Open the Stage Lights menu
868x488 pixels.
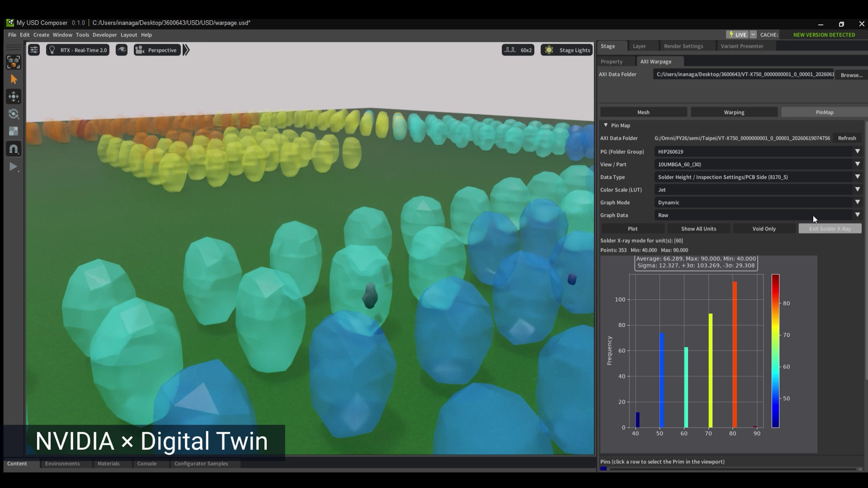[567, 50]
